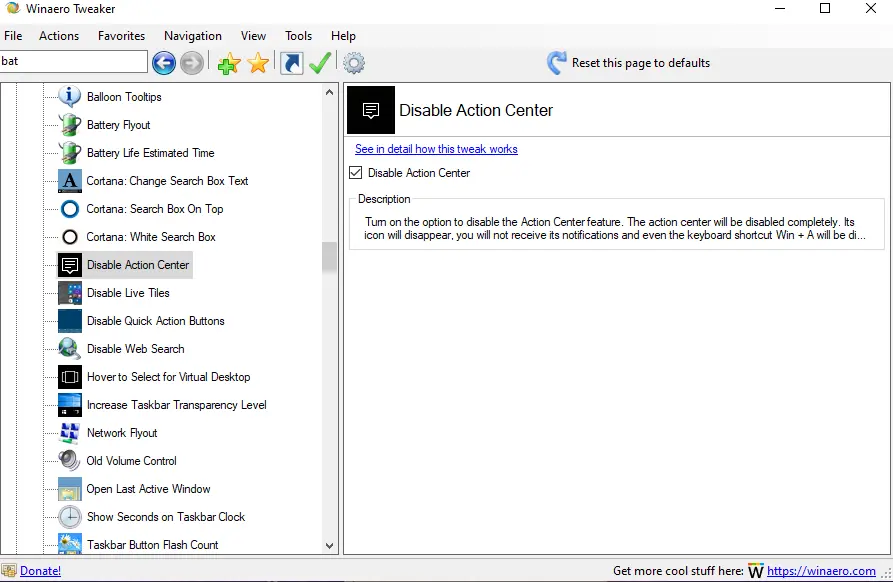
Task: Select Battery Life Estimated Time item
Action: [150, 153]
